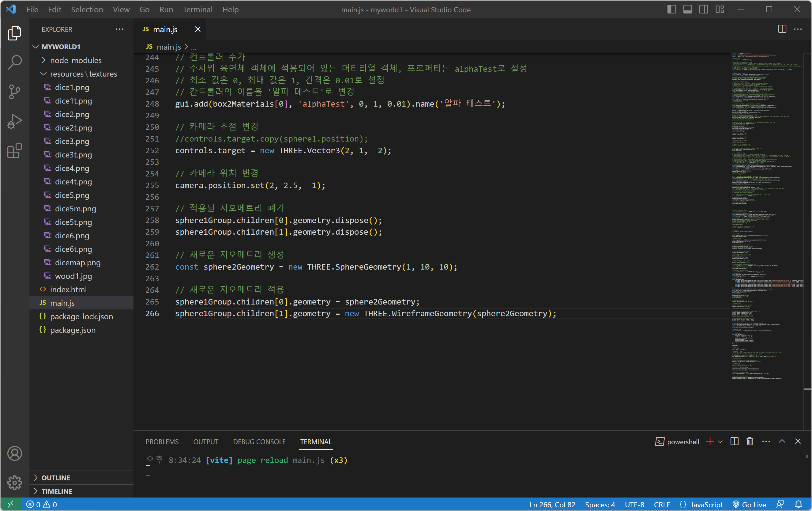Expand the node_modules folder
812x511 pixels.
pyautogui.click(x=76, y=60)
